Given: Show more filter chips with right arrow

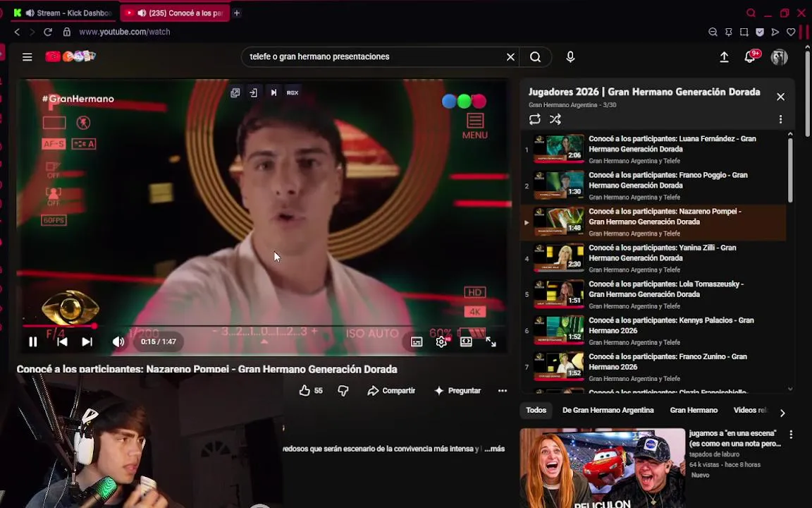Looking at the screenshot, I should pos(782,413).
